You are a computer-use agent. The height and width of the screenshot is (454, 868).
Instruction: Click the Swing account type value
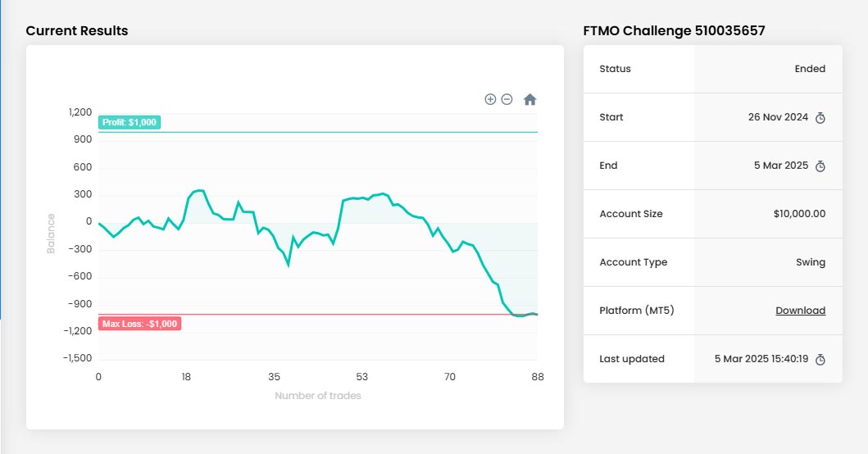coord(811,262)
